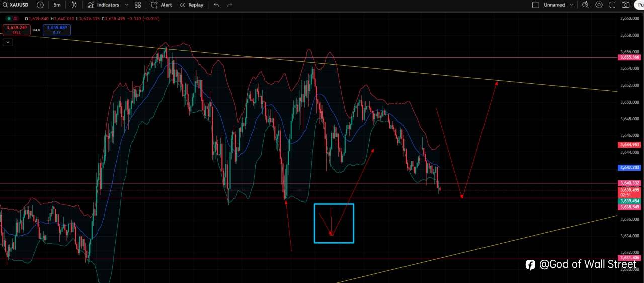Open the Unnamed layout name menu

click(x=554, y=5)
